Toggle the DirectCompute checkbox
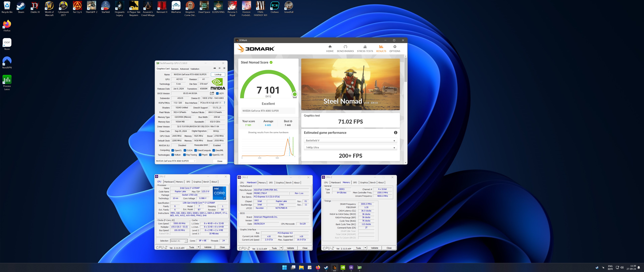Screen dimensions: 644x272 click(195, 150)
